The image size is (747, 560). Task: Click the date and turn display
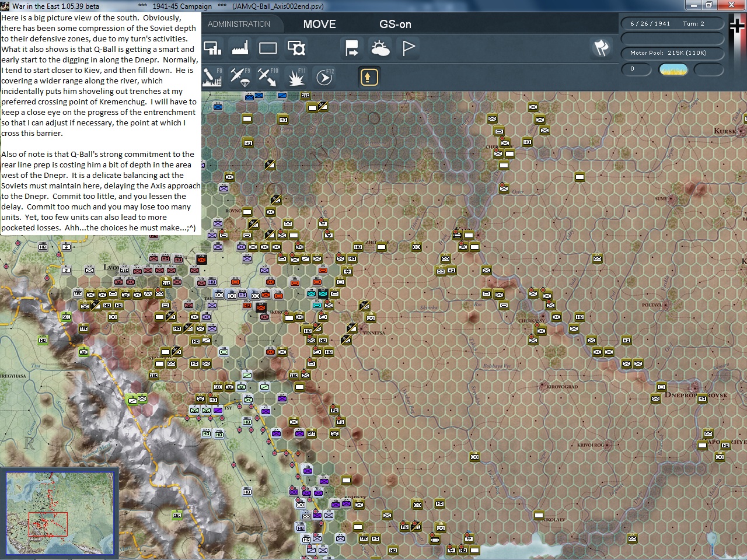(x=672, y=24)
